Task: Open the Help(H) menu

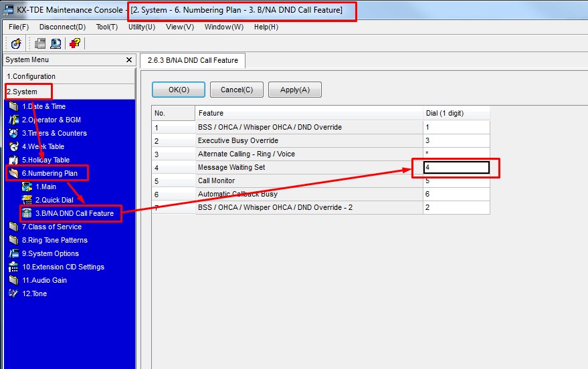Action: pyautogui.click(x=266, y=27)
